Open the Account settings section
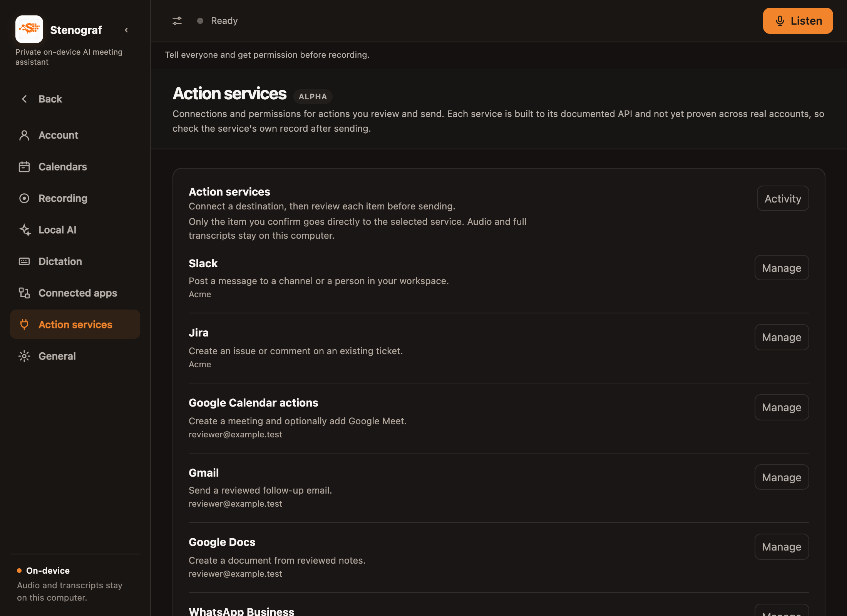Image resolution: width=847 pixels, height=616 pixels. click(75, 135)
